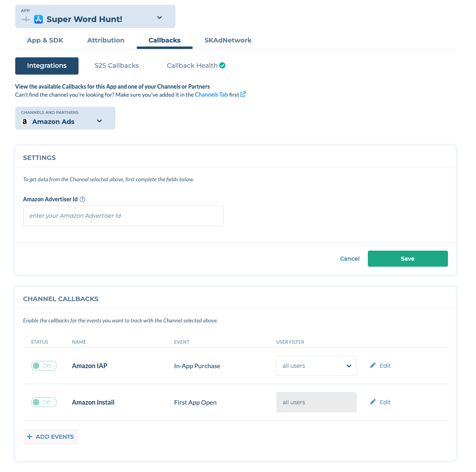Viewport: 476px width, 472px height.
Task: Toggle the Amazon IAP callback status on
Action: coord(44,366)
